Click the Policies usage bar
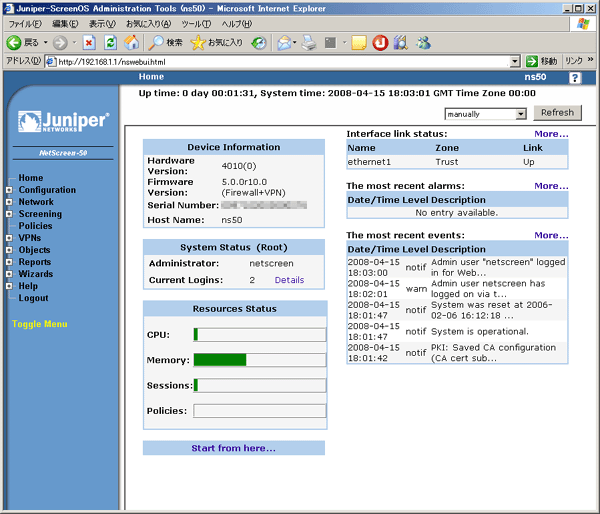The width and height of the screenshot is (600, 514). coord(260,411)
